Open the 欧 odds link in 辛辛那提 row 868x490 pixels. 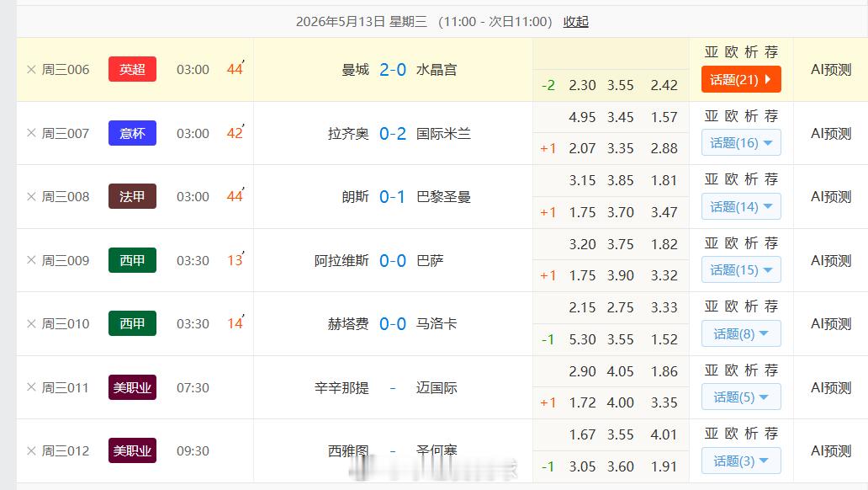click(731, 370)
